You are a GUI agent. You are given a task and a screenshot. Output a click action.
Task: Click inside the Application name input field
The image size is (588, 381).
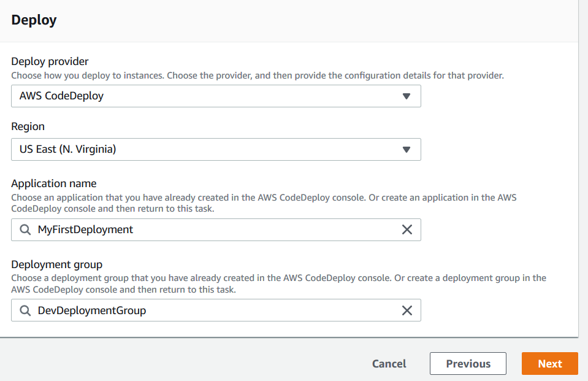[x=184, y=229]
